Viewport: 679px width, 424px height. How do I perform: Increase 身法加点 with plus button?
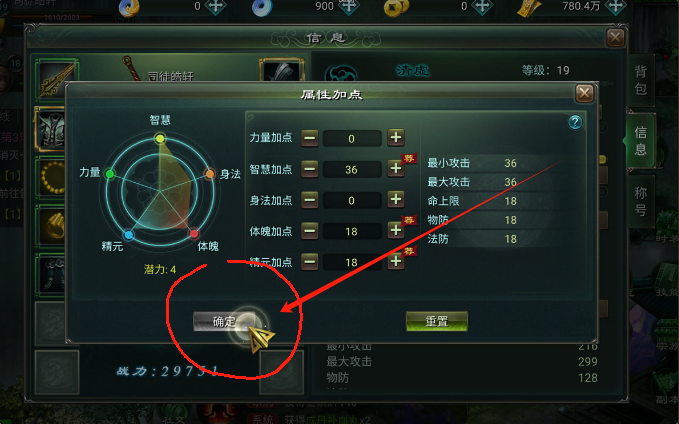click(x=396, y=200)
